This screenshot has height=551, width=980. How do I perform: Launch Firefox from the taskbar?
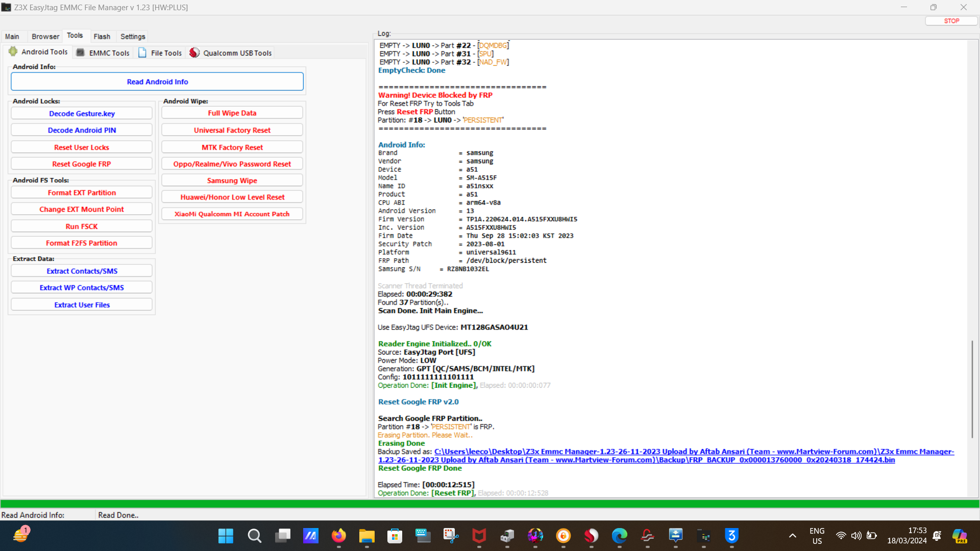pos(338,536)
